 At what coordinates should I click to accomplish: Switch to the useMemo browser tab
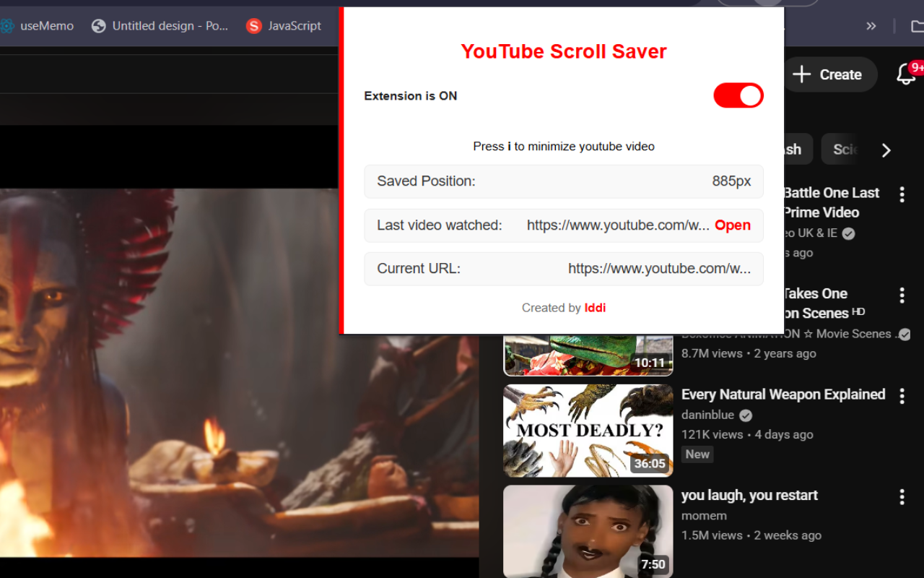pos(47,25)
